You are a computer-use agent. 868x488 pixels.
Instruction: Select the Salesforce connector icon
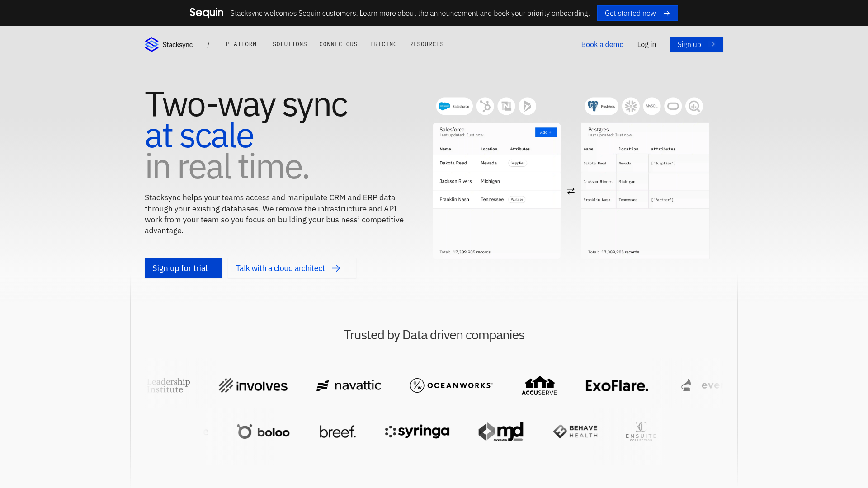[454, 106]
